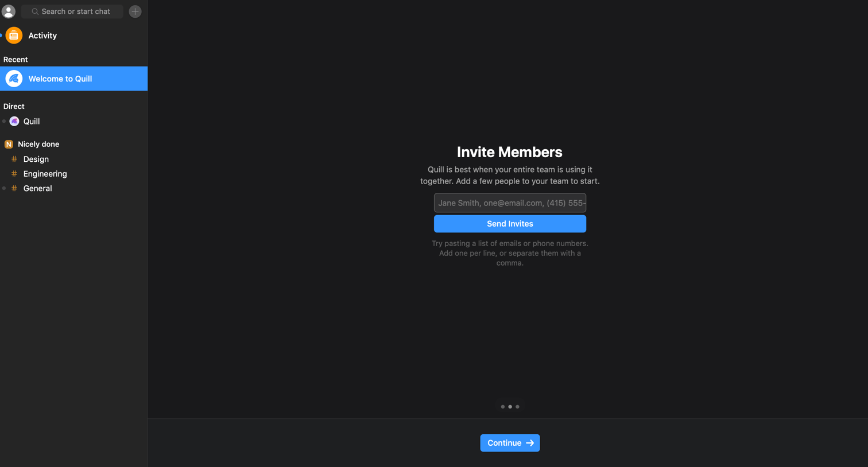Focus the invite members input field
The height and width of the screenshot is (467, 868).
510,203
